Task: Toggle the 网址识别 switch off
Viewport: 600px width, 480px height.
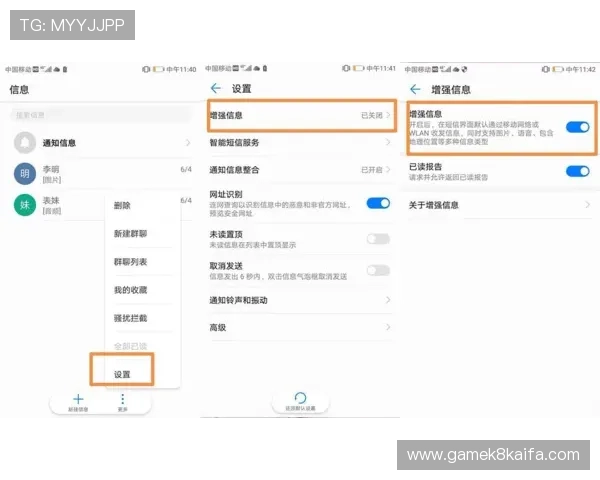Action: click(378, 203)
